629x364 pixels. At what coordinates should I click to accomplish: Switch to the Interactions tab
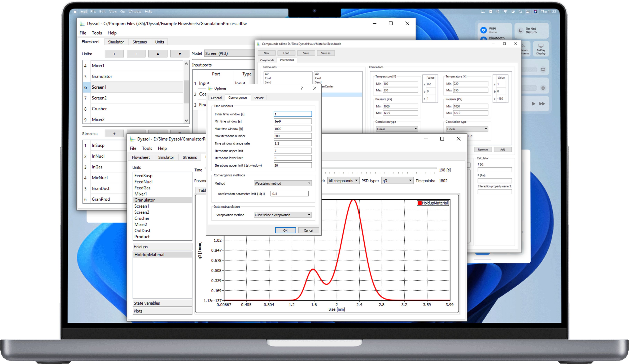287,60
